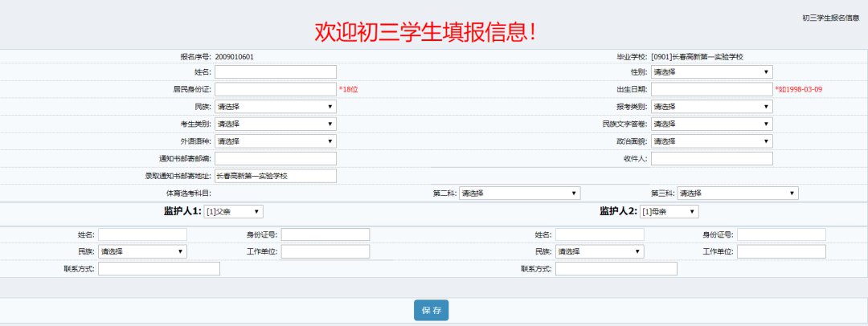
Task: Open the 报考类别 dropdown
Action: [x=711, y=107]
